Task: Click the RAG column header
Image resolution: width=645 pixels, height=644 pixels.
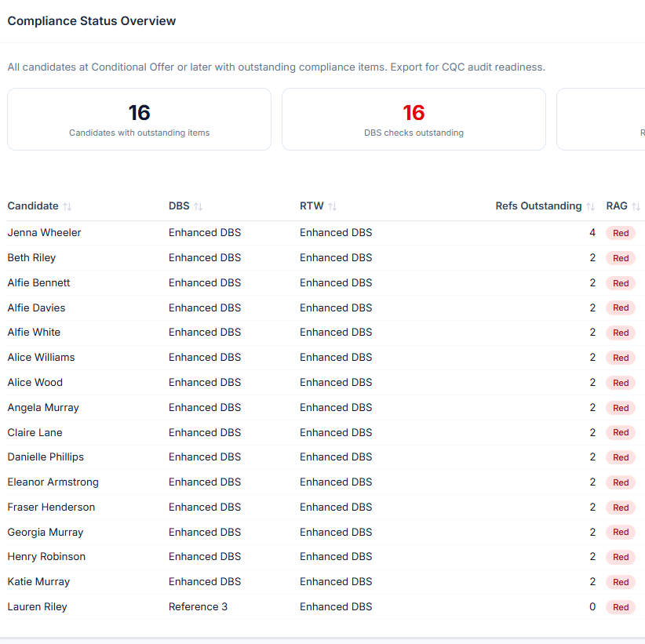Action: pyautogui.click(x=616, y=206)
